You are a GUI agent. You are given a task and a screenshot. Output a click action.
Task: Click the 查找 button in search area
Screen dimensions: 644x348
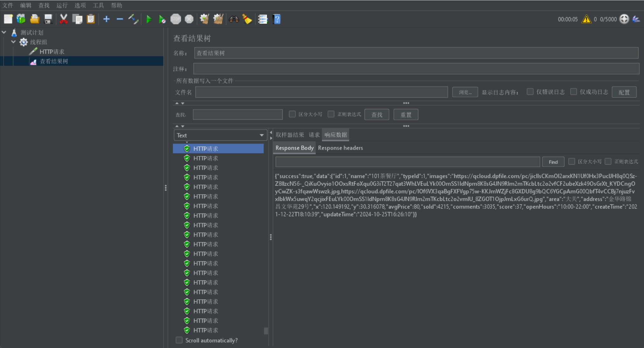[377, 114]
